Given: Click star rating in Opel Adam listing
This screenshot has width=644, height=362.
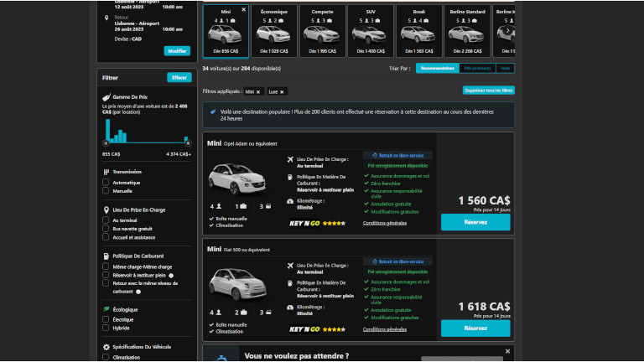Looking at the screenshot, I should [x=334, y=223].
